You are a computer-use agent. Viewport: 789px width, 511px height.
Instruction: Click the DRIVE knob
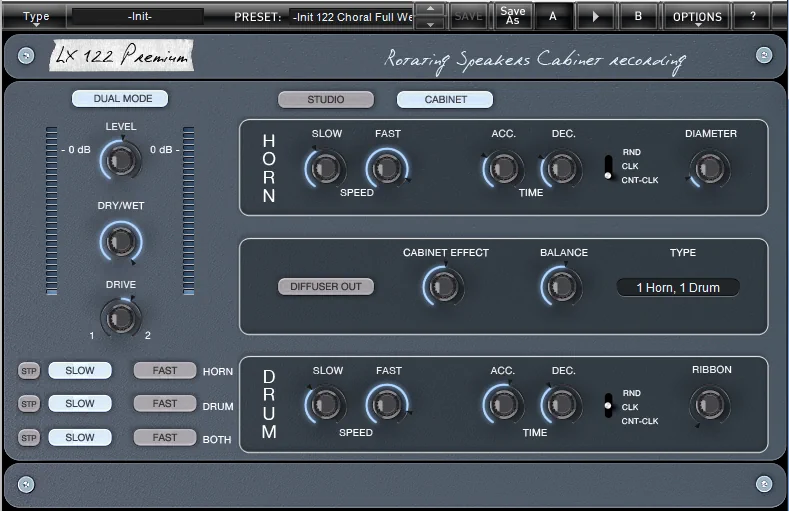[x=121, y=317]
